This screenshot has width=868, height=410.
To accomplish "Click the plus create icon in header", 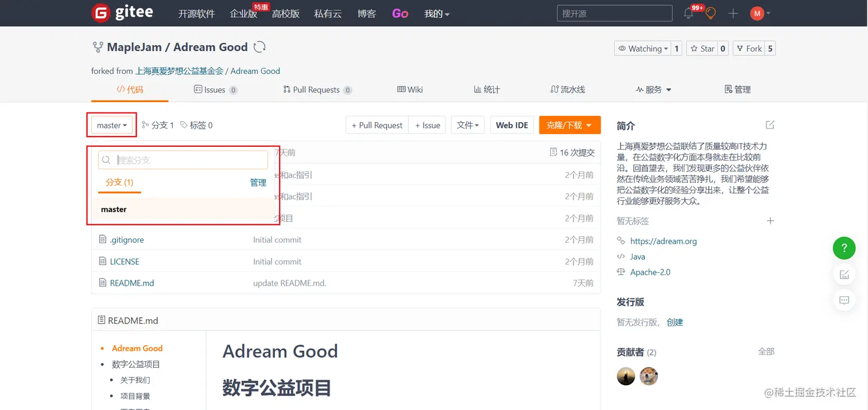I will point(733,13).
